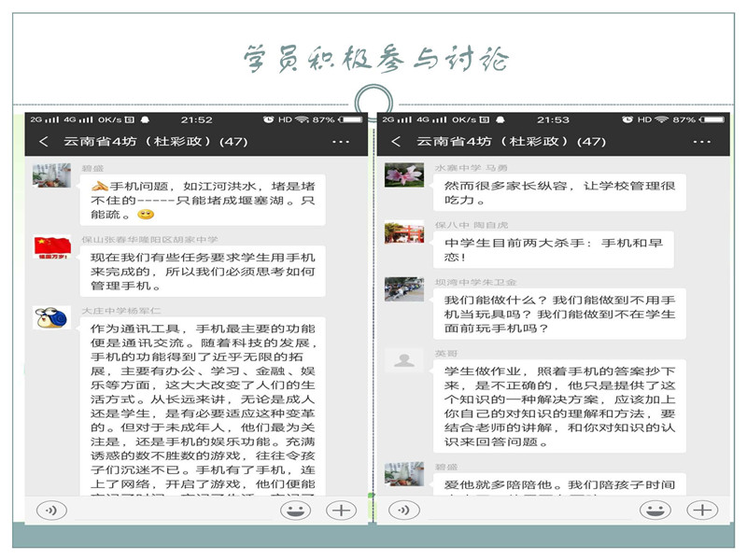
Task: Open the three-dot menu in the 21:53 chat
Action: point(693,142)
